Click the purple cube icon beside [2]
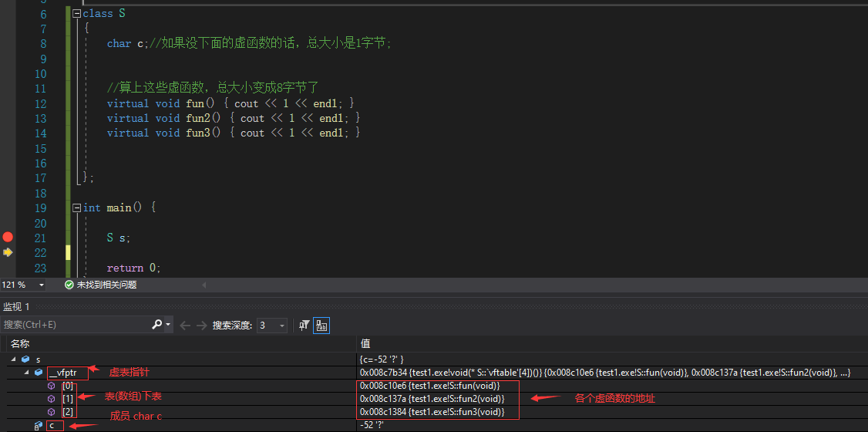Viewport: 868px width, 432px height. coord(52,412)
